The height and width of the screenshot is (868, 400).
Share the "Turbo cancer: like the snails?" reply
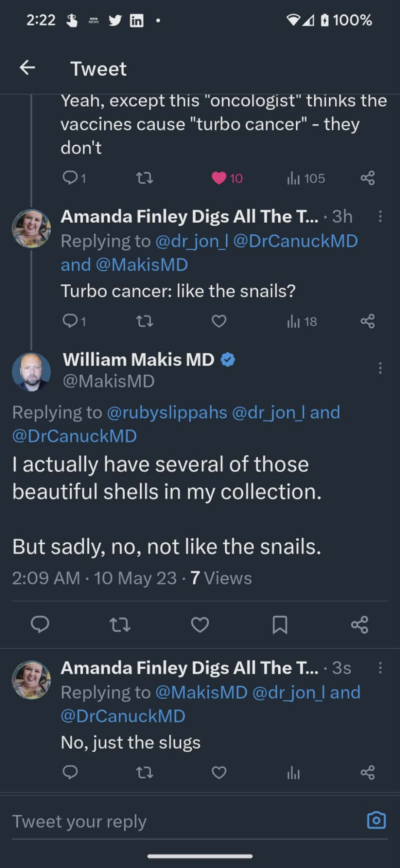[367, 321]
